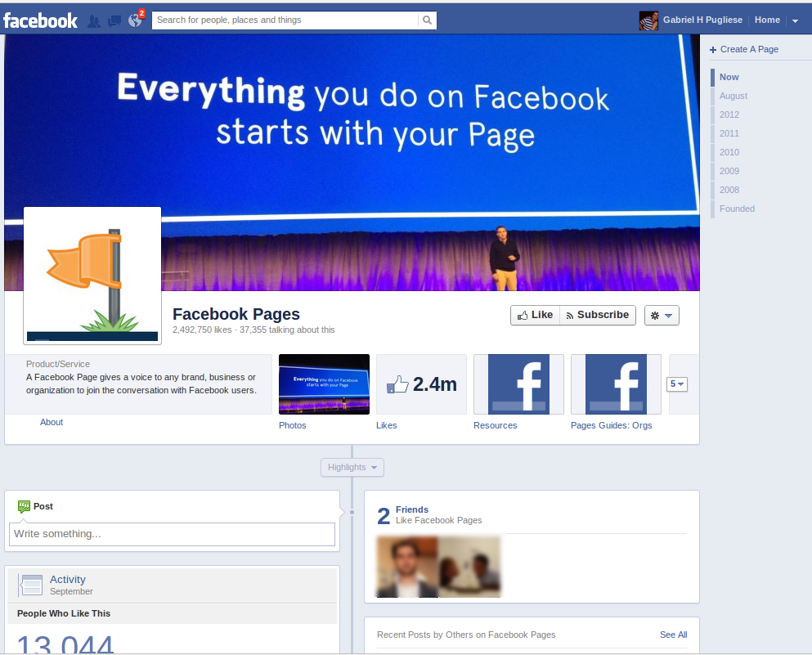Viewport: 812px width, 655px height.
Task: Open the messages icon
Action: point(114,20)
